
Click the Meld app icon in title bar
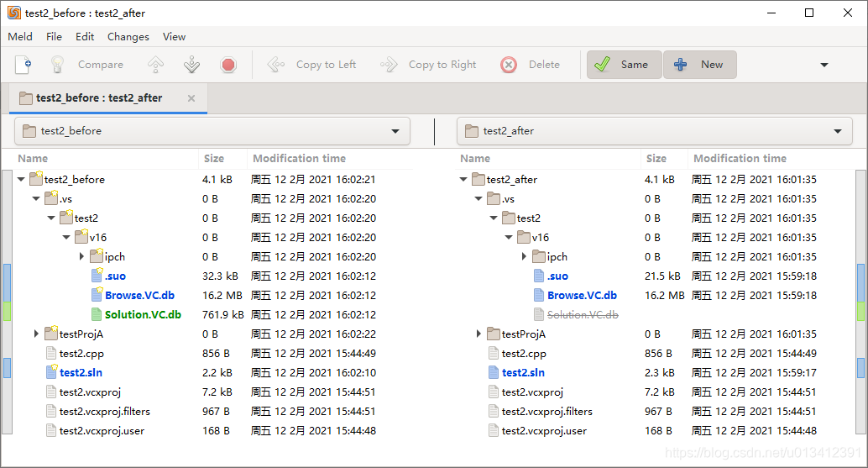(13, 13)
